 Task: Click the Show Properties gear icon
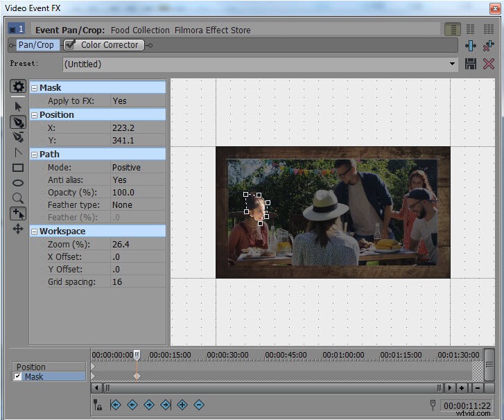pyautogui.click(x=18, y=87)
